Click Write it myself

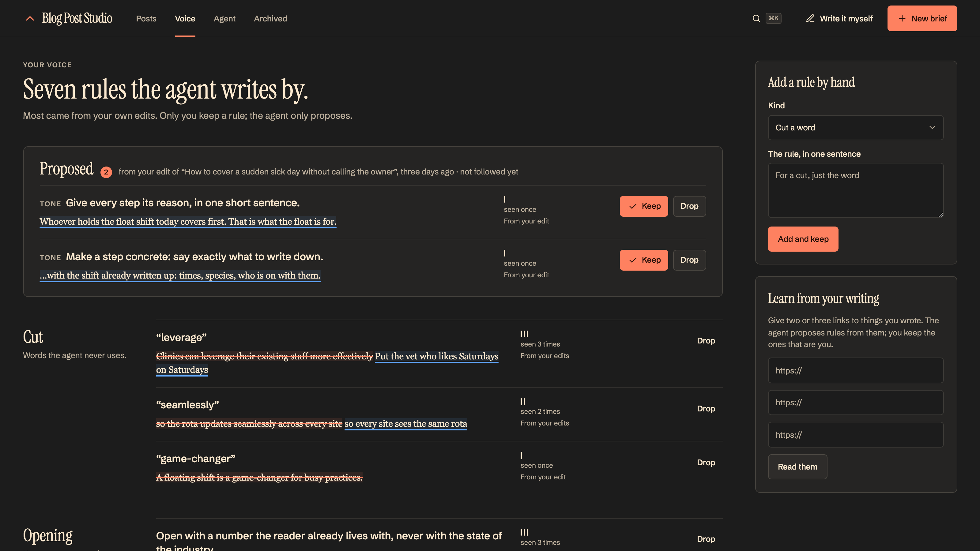pos(839,18)
